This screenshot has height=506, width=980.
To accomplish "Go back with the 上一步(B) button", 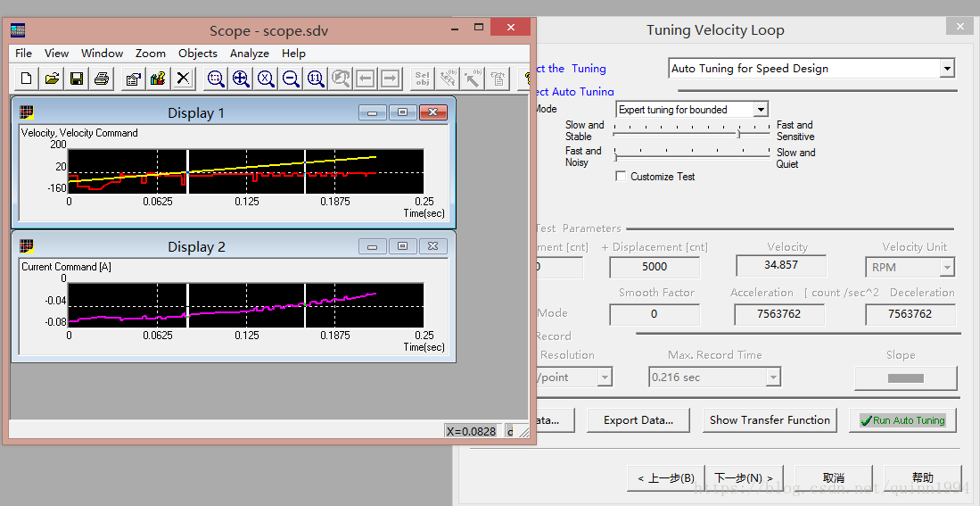I will pos(665,477).
